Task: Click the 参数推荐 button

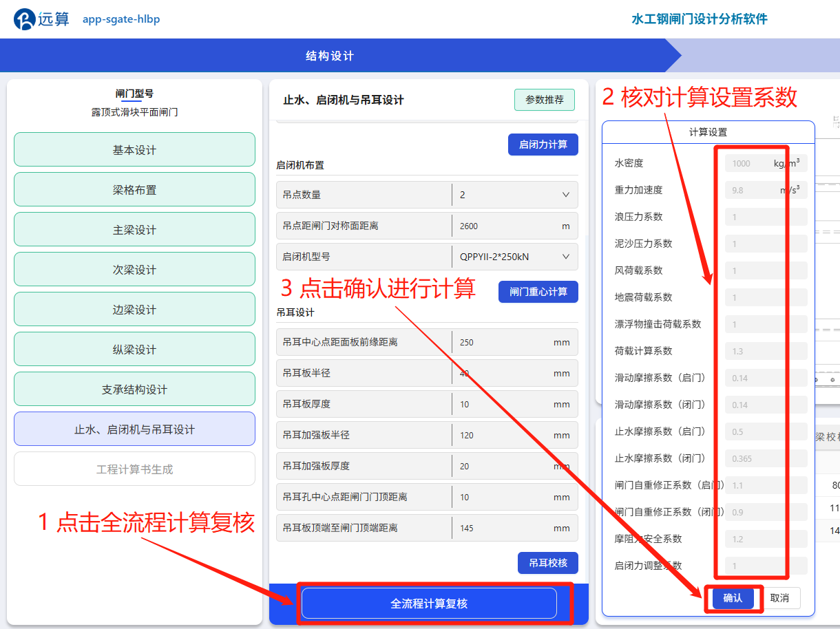Action: [544, 100]
